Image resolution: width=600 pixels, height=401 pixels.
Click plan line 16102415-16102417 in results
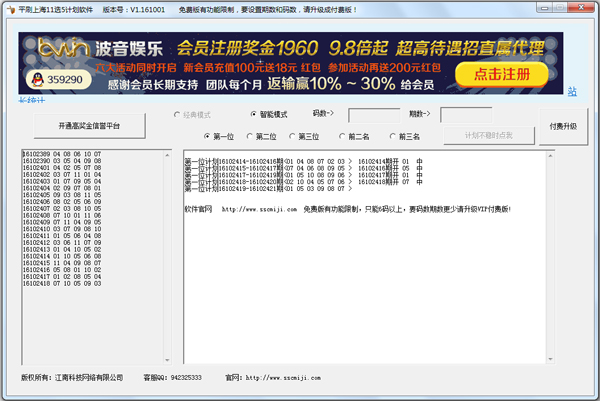(304, 168)
